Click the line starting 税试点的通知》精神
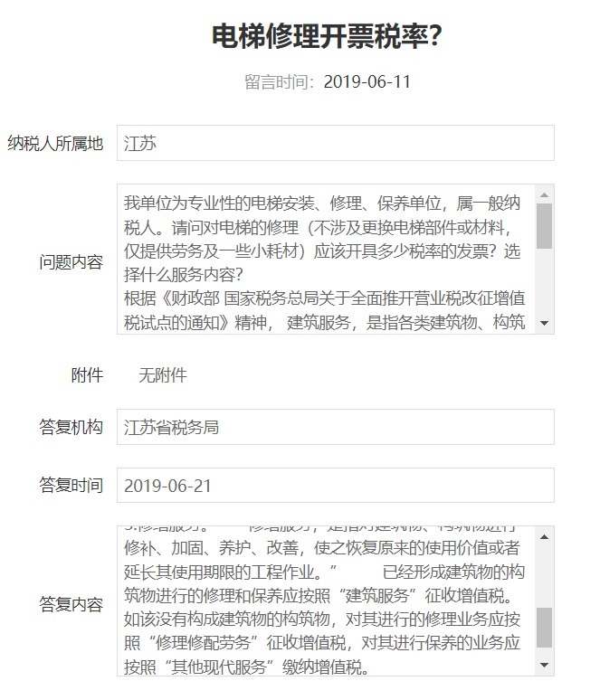This screenshot has height=700, width=600. 325,322
